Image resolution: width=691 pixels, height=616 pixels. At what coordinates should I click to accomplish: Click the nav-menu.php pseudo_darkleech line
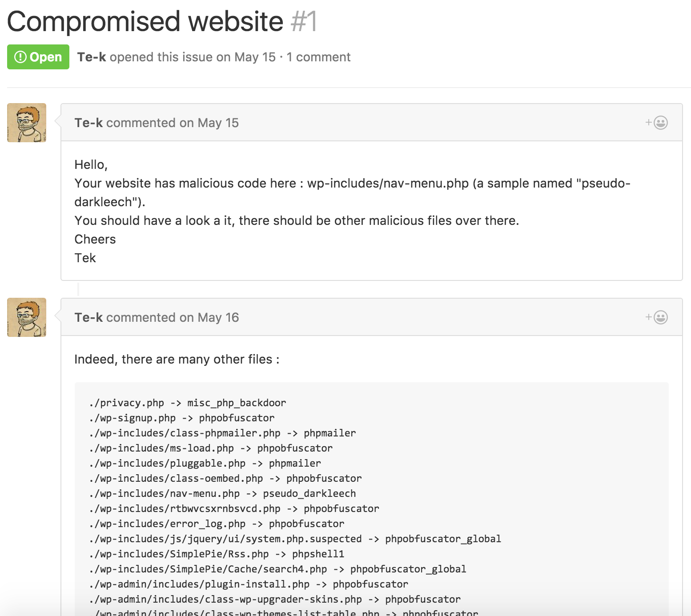222,494
